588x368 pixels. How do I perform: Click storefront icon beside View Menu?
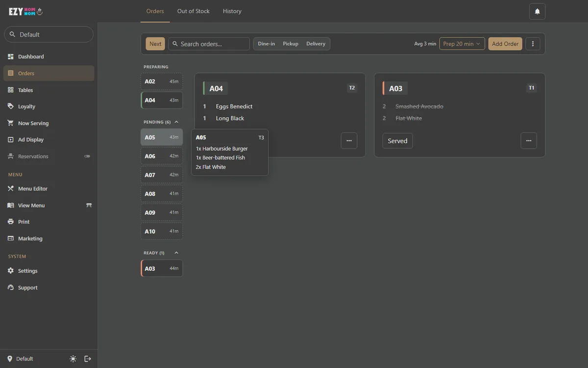coord(89,205)
